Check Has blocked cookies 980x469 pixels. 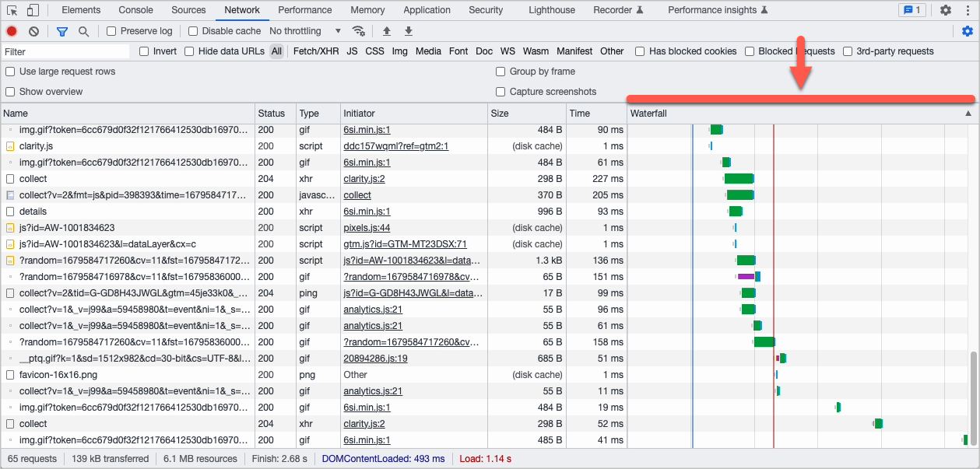coord(640,51)
